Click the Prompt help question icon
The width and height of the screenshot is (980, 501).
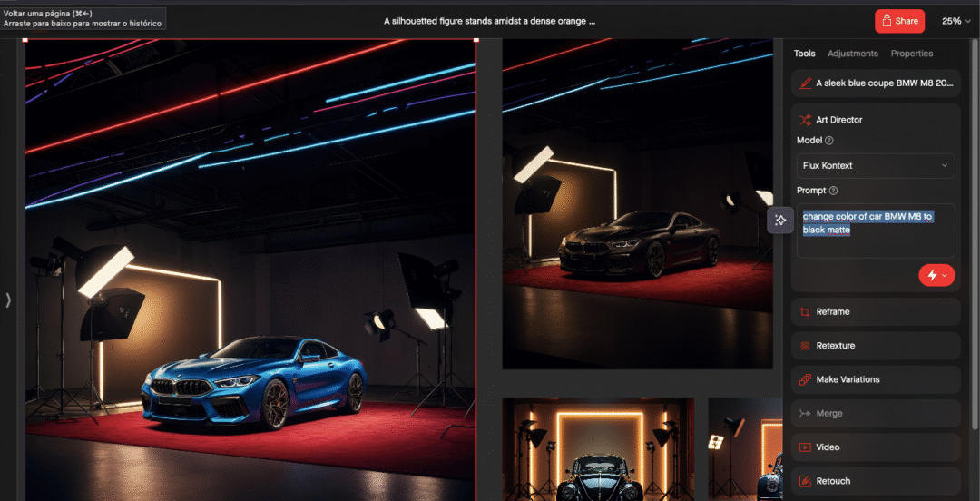833,191
